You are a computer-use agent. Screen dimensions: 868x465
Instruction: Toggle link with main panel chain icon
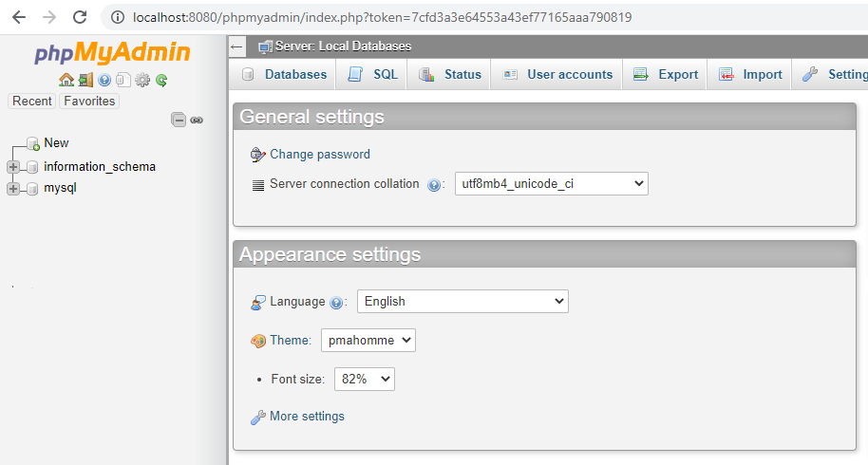197,120
